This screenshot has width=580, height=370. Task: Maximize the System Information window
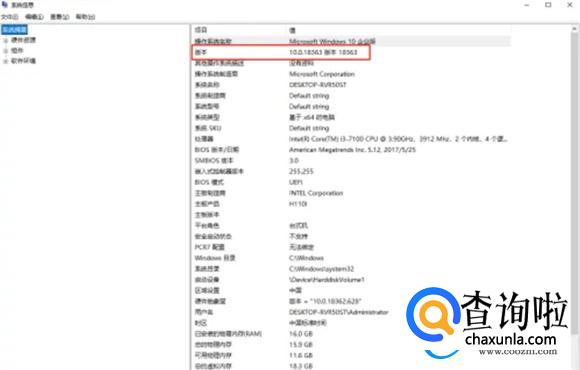pos(548,5)
